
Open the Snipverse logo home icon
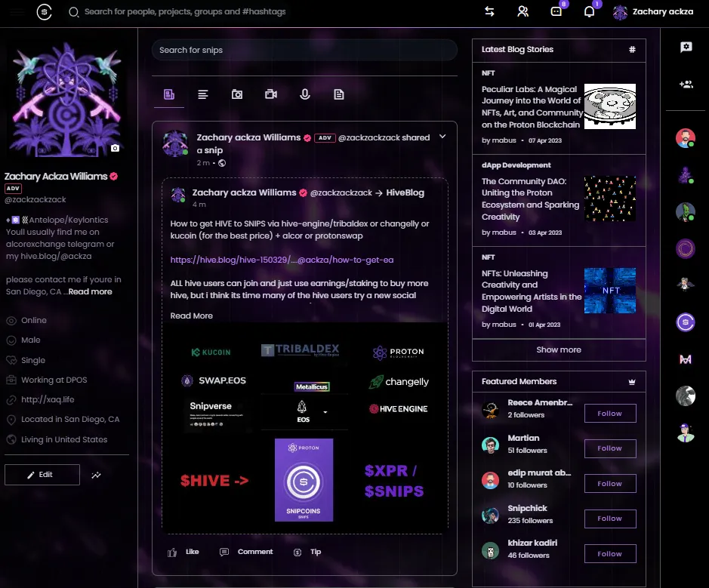pos(44,12)
